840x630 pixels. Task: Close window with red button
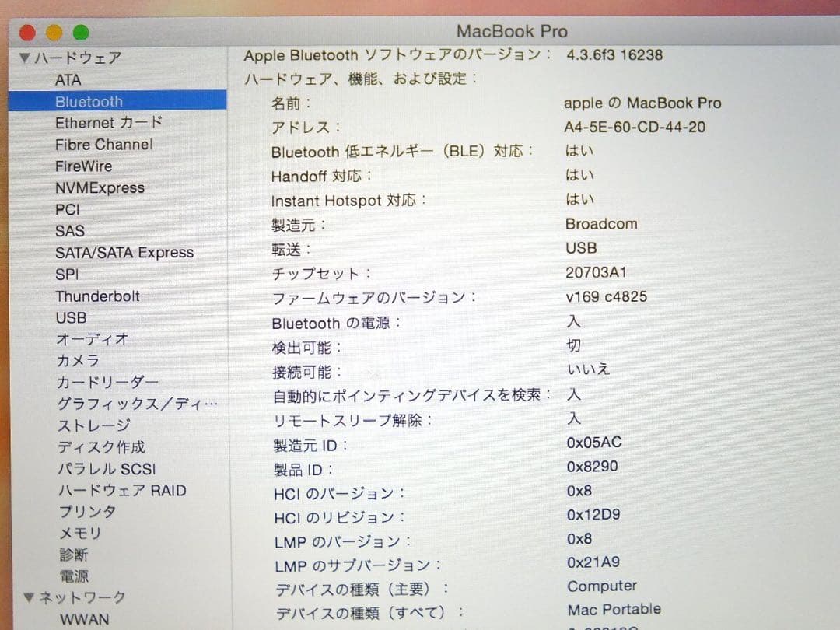[27, 33]
